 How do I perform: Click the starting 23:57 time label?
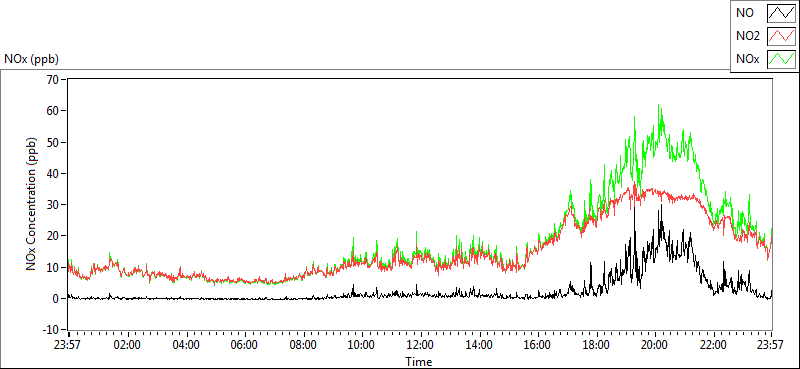click(x=68, y=345)
